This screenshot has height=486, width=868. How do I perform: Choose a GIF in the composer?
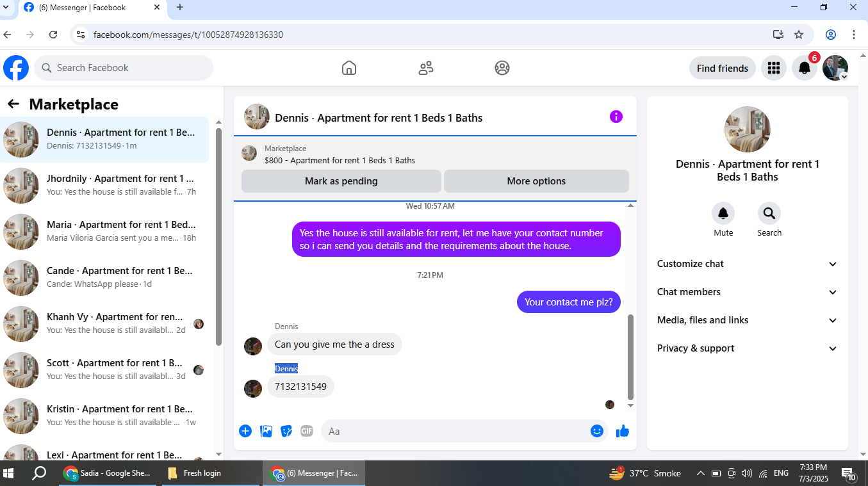pyautogui.click(x=307, y=431)
